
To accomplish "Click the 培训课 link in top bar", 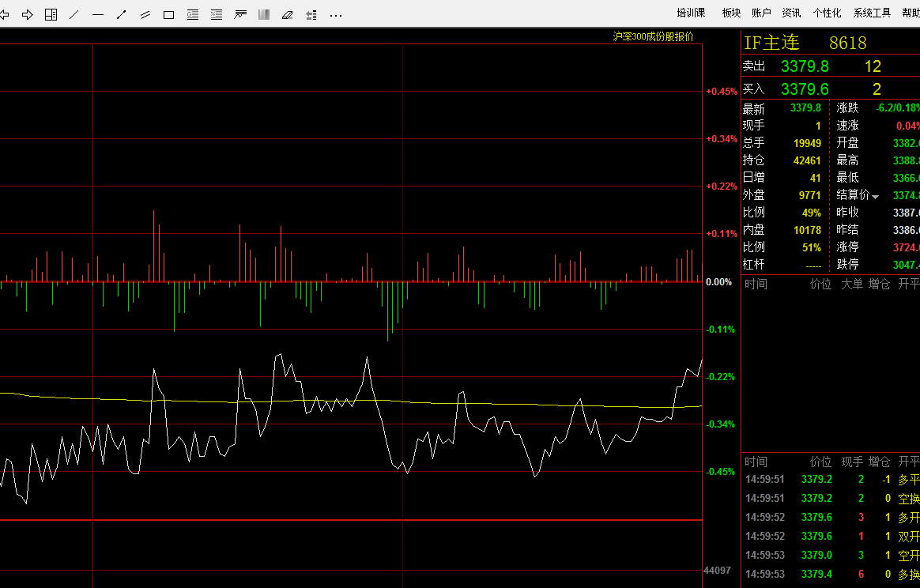I will click(x=691, y=13).
